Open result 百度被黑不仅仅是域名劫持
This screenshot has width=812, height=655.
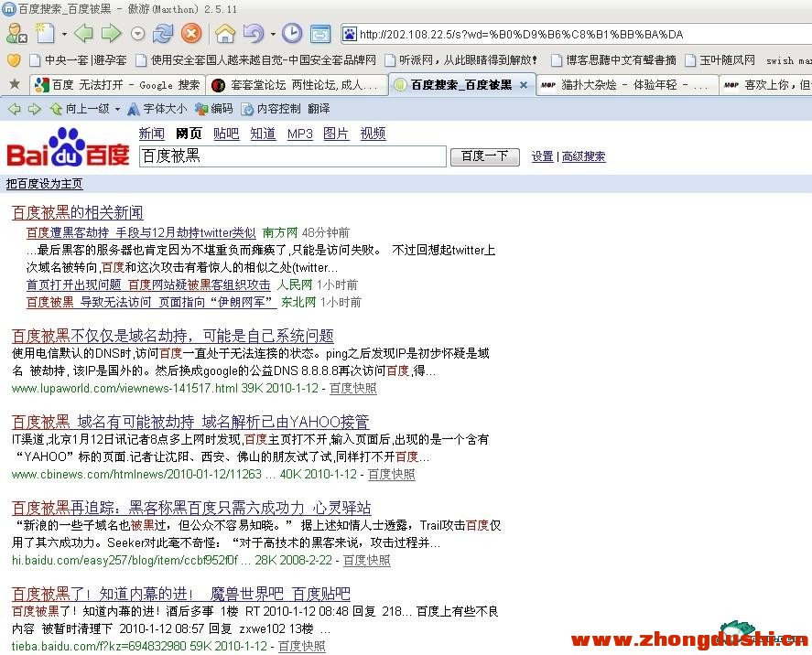[x=172, y=336]
